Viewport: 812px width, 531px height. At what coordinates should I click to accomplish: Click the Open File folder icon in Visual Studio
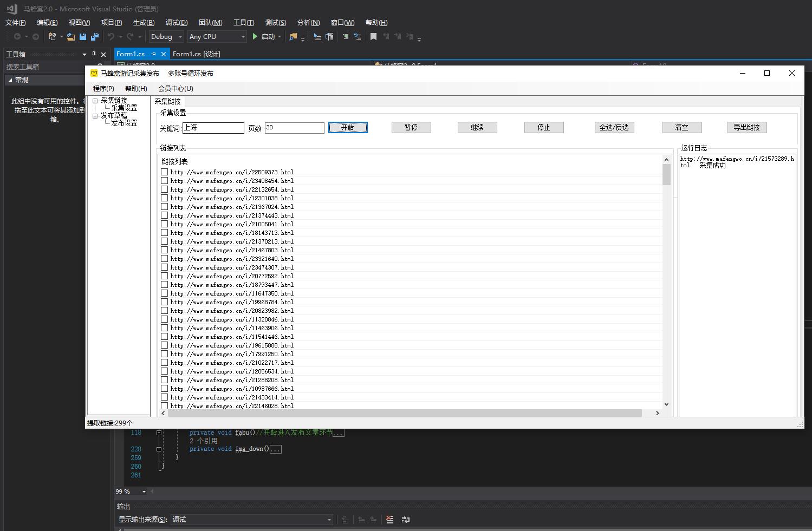[71, 36]
